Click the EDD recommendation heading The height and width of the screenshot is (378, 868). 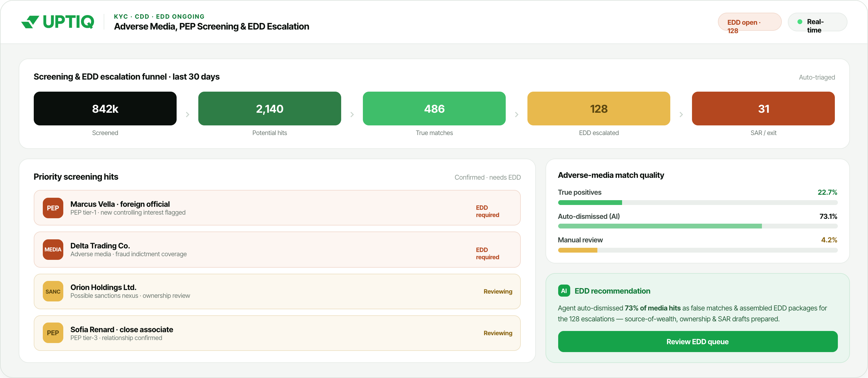pos(612,291)
